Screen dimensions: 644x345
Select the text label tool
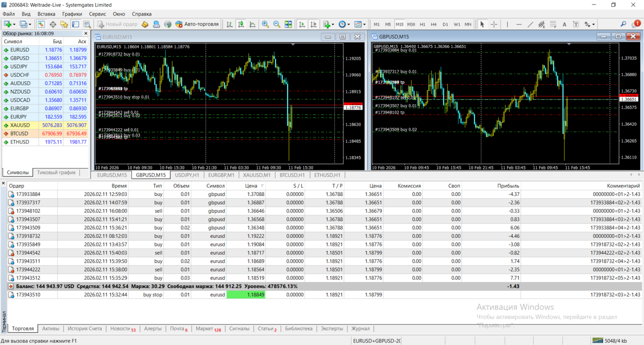click(x=564, y=24)
